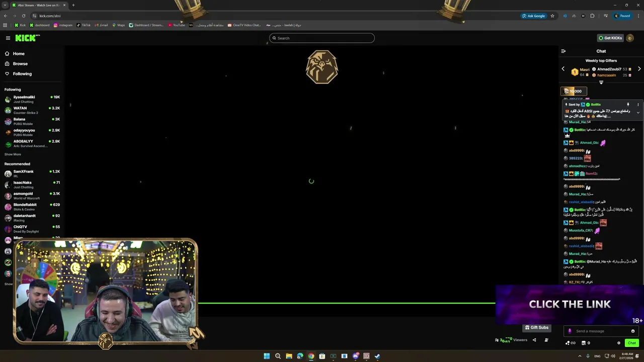Screen dimensions: 644x362
Task: Expand the pinned BotRix message
Action: 638,113
